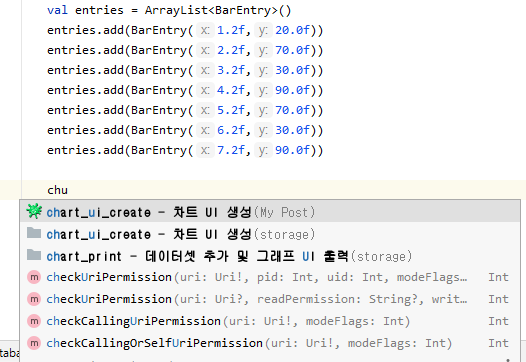526x362 pixels.
Task: Click the x value 2.2f
Action: (231, 50)
